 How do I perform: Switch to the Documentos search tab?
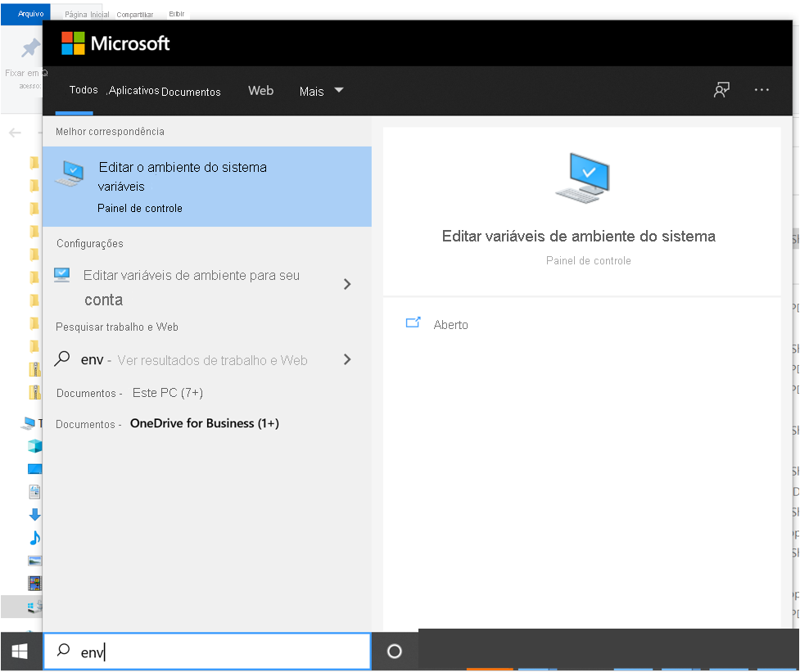[x=191, y=92]
